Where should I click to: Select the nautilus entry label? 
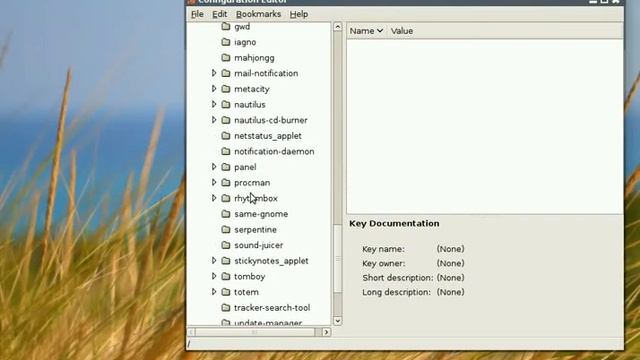(x=249, y=105)
